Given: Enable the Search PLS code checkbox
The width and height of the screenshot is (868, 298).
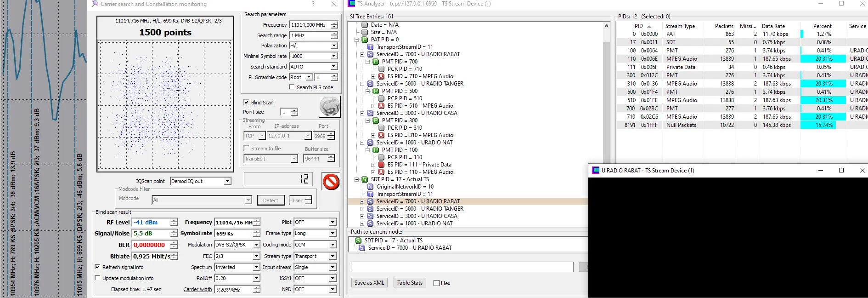Looking at the screenshot, I should click(292, 87).
